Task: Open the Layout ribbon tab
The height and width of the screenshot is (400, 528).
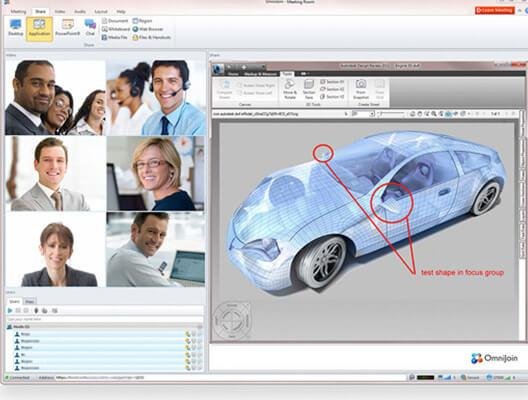Action: click(101, 11)
